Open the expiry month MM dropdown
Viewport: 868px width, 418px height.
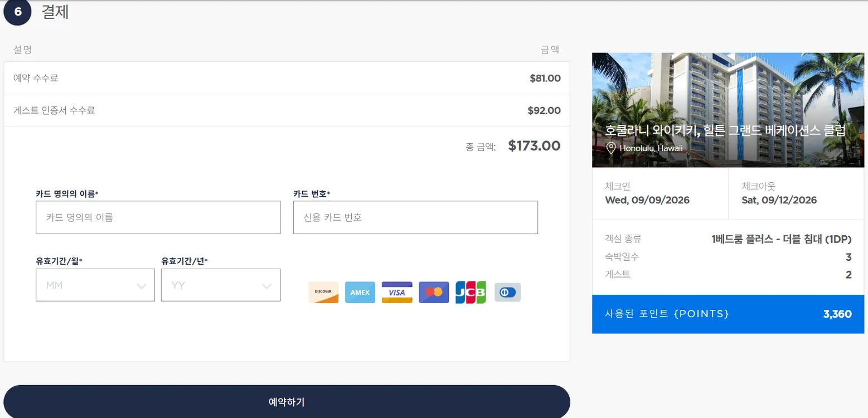coord(95,285)
